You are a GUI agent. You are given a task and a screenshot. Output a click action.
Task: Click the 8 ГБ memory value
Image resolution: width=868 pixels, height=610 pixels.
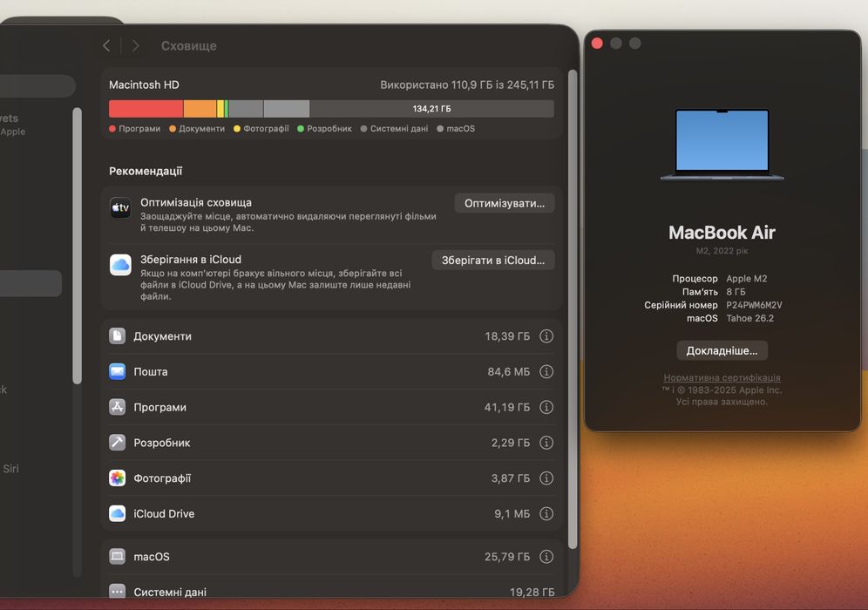(736, 292)
